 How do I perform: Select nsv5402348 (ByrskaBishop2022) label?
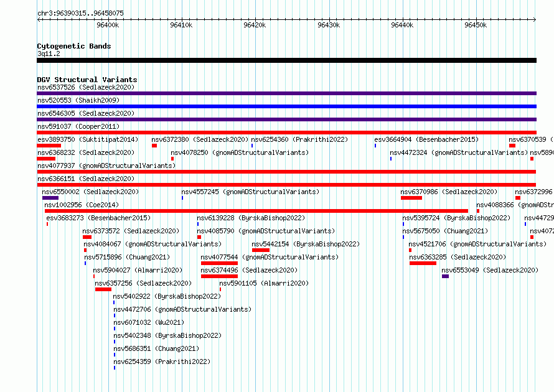(167, 335)
